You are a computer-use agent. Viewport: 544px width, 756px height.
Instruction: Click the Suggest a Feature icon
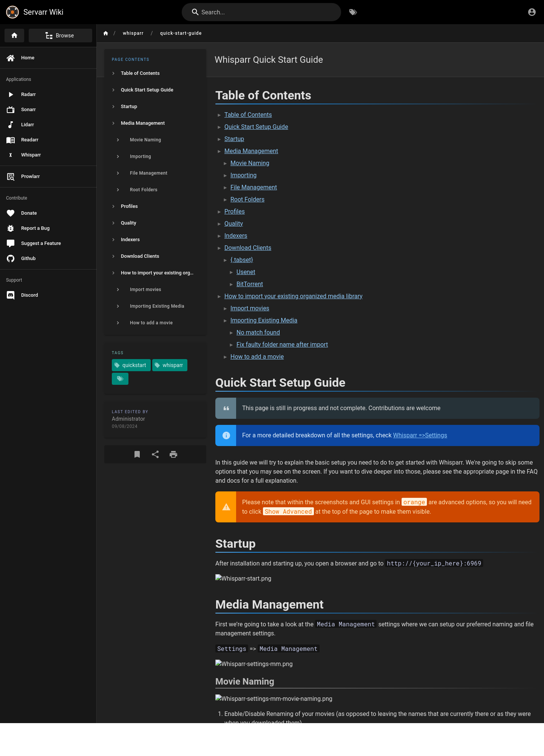(x=11, y=243)
